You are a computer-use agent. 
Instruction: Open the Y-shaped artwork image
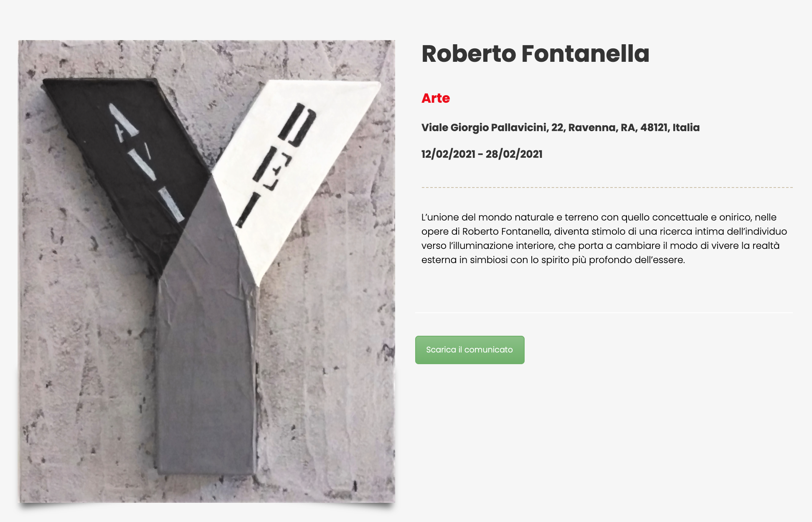point(207,271)
